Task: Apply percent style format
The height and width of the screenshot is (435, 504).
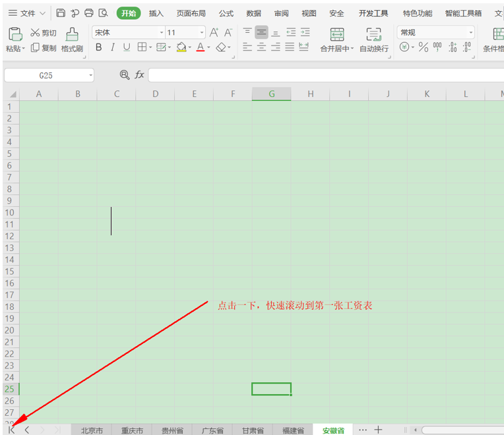Action: (424, 47)
